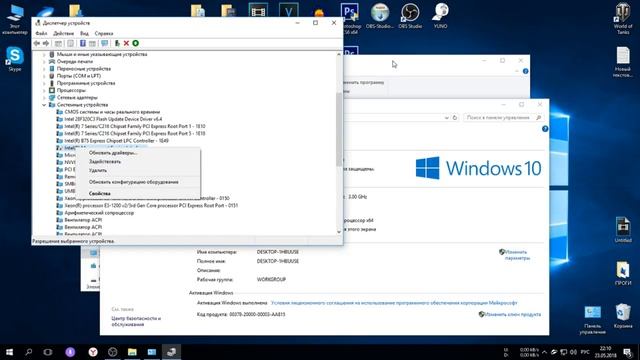
Task: Choose Свойства in context menu
Action: point(138,193)
